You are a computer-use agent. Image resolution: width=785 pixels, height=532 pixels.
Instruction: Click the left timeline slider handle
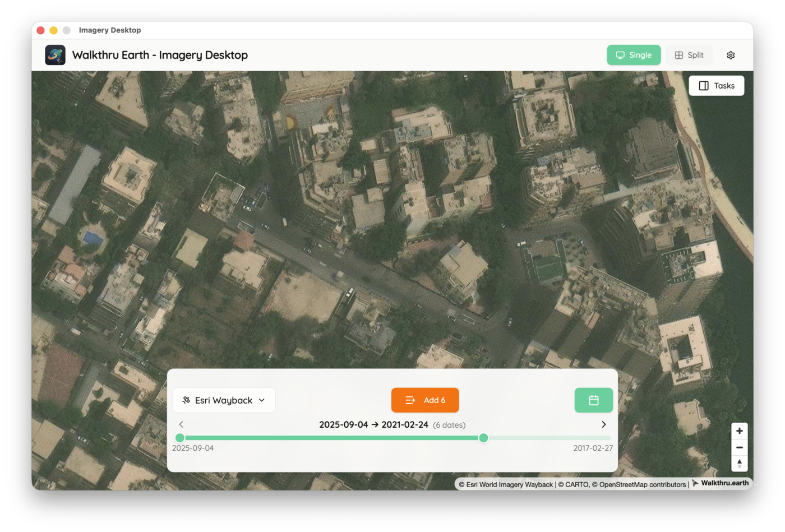coord(180,438)
